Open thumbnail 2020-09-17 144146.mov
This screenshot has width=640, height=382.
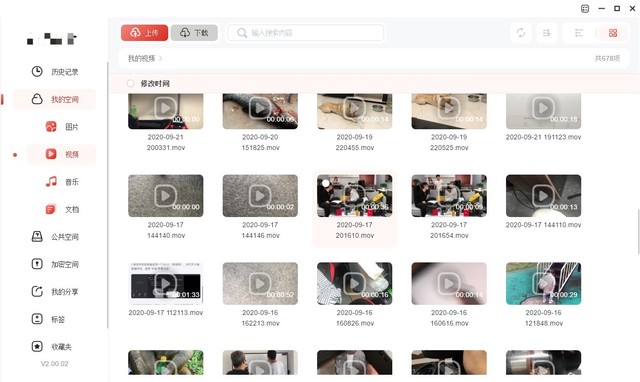point(260,195)
